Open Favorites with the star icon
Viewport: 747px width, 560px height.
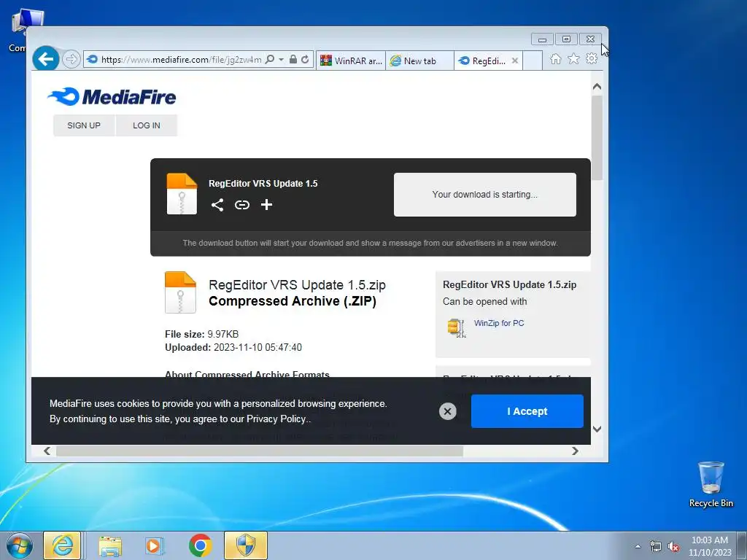pyautogui.click(x=573, y=58)
